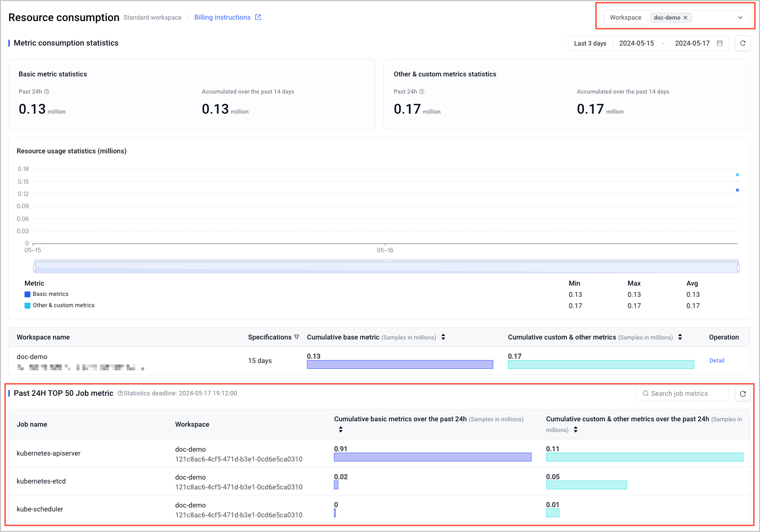760x532 pixels.
Task: Click the 0.13 base metric bar for doc-demo
Action: point(400,364)
